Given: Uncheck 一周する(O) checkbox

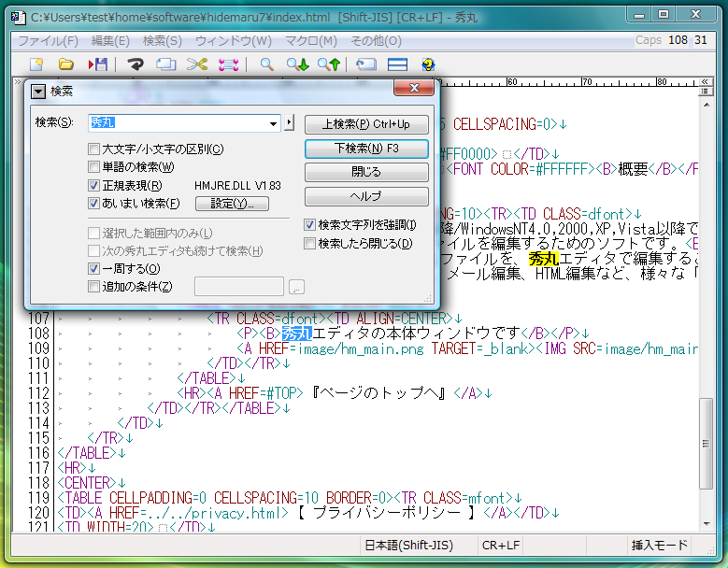Looking at the screenshot, I should (x=93, y=269).
